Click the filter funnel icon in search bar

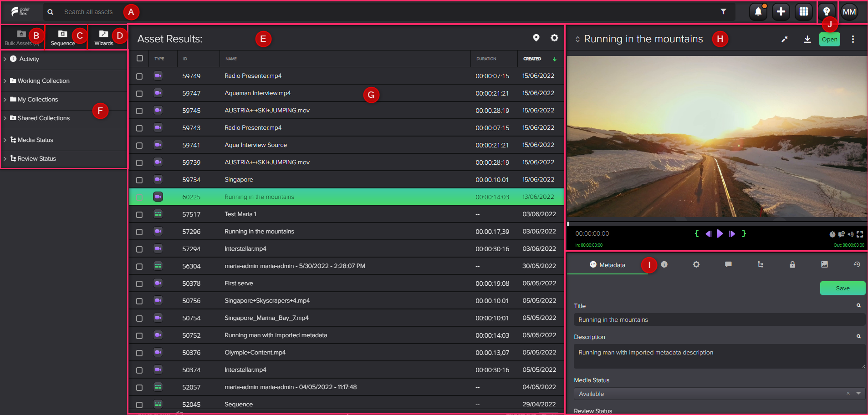coord(723,12)
